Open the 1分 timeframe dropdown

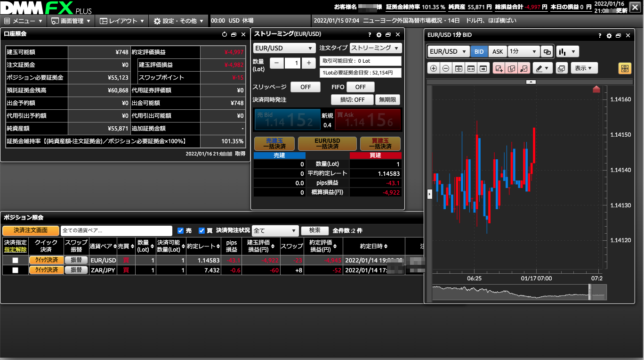(x=523, y=52)
